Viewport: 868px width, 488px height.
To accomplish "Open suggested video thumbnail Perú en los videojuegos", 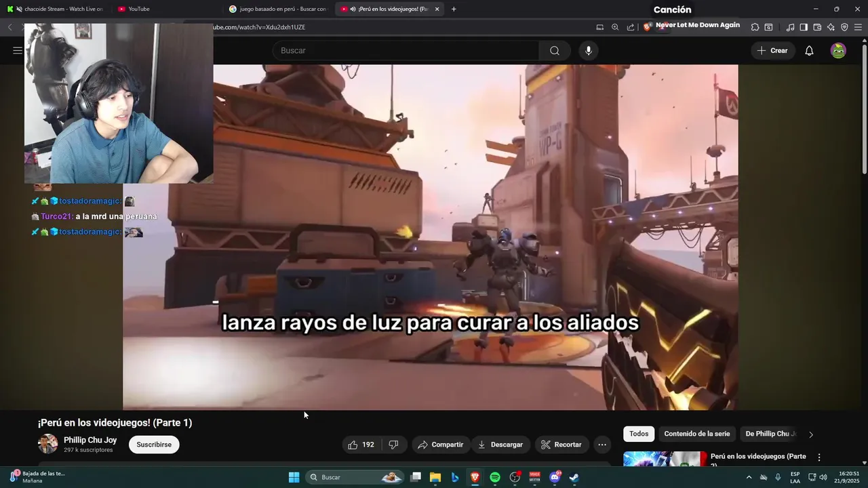I will pyautogui.click(x=666, y=459).
